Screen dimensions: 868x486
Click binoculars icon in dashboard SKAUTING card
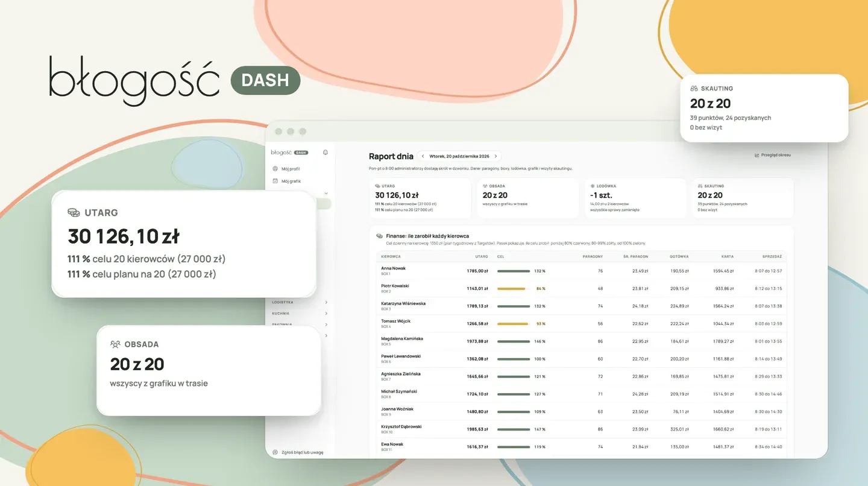700,186
